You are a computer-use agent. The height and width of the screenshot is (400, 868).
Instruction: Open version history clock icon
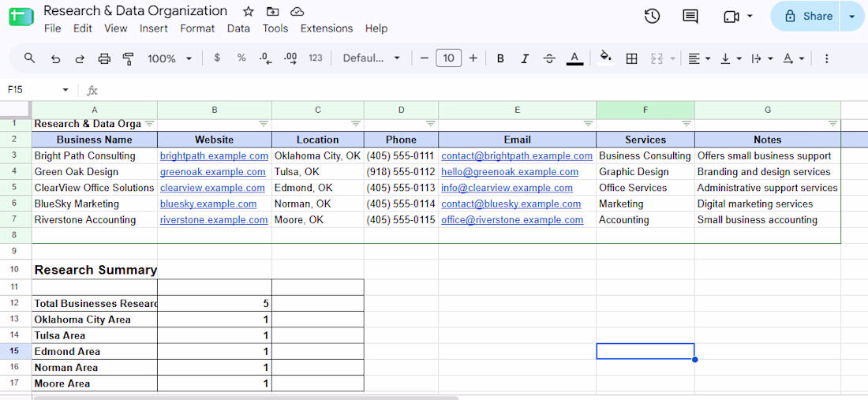(x=652, y=17)
